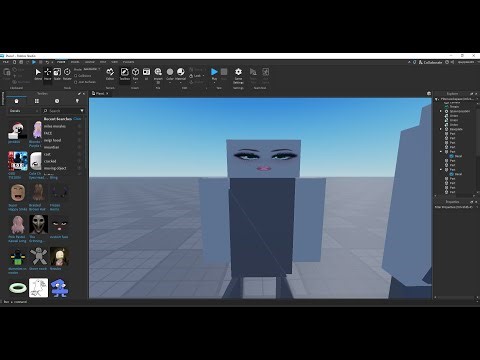Image resolution: width=480 pixels, height=360 pixels.
Task: Click the search filter icon in Toolbox
Action: click(82, 111)
